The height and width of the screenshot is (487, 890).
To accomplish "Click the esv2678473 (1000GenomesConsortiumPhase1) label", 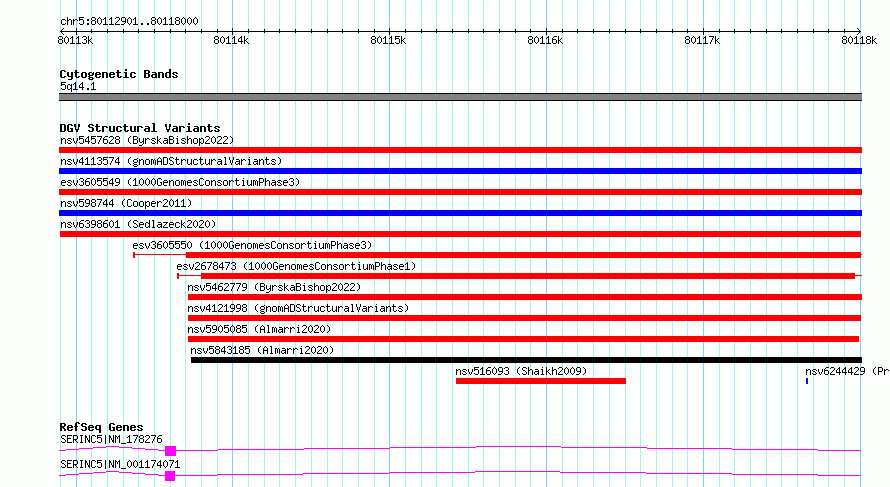I will tap(296, 266).
